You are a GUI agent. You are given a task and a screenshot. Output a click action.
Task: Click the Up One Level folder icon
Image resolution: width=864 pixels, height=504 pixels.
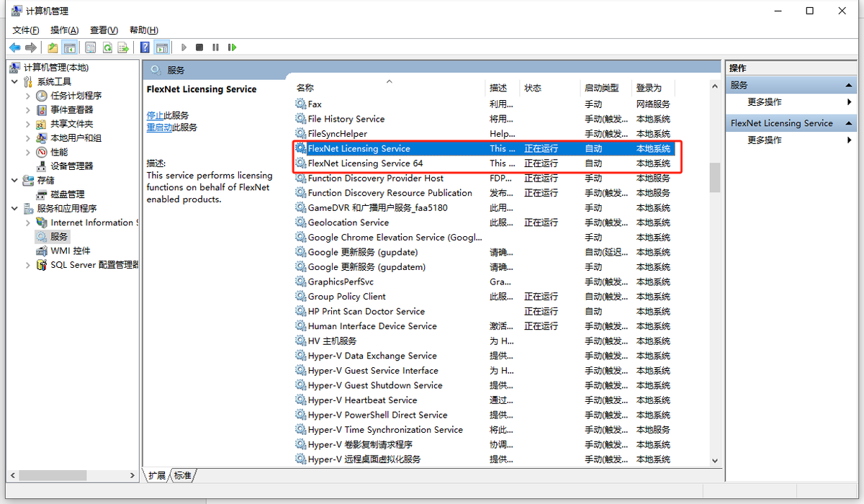click(53, 48)
